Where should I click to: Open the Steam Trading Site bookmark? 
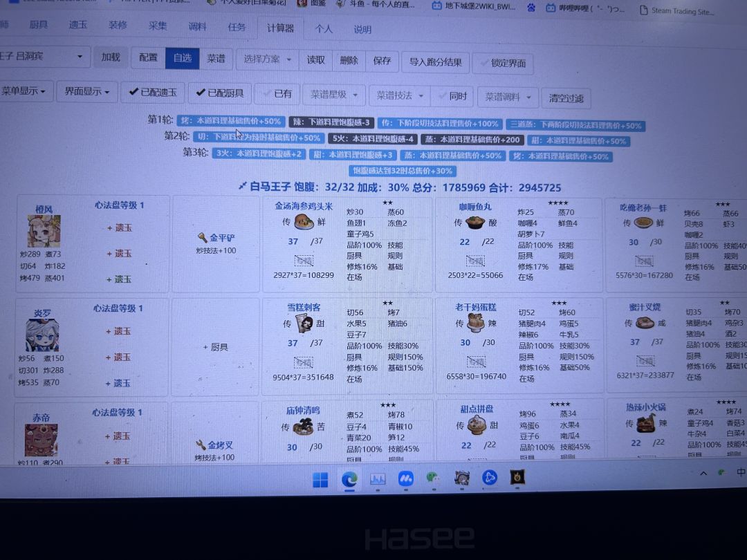[x=677, y=11]
